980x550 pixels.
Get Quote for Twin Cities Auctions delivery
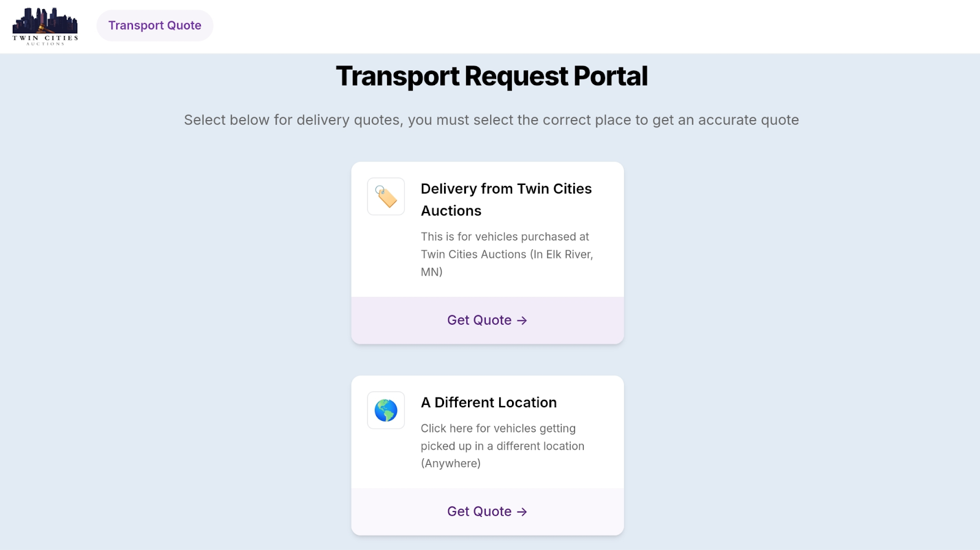pos(480,320)
